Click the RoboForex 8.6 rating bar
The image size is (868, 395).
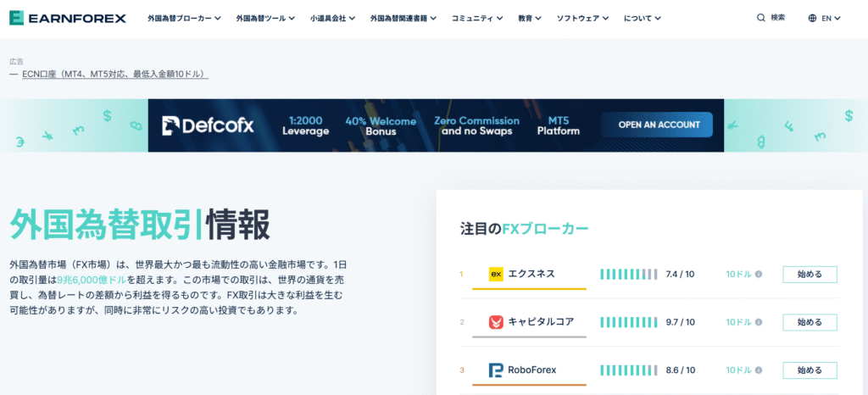(628, 370)
